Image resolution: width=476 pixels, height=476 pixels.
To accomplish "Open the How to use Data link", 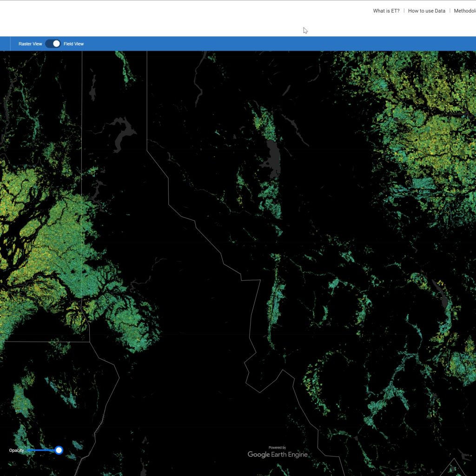I will tap(426, 11).
